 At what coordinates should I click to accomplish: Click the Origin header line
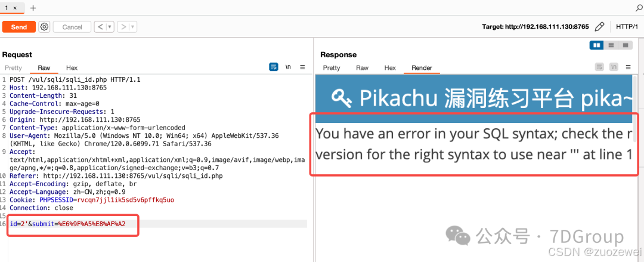[75, 120]
